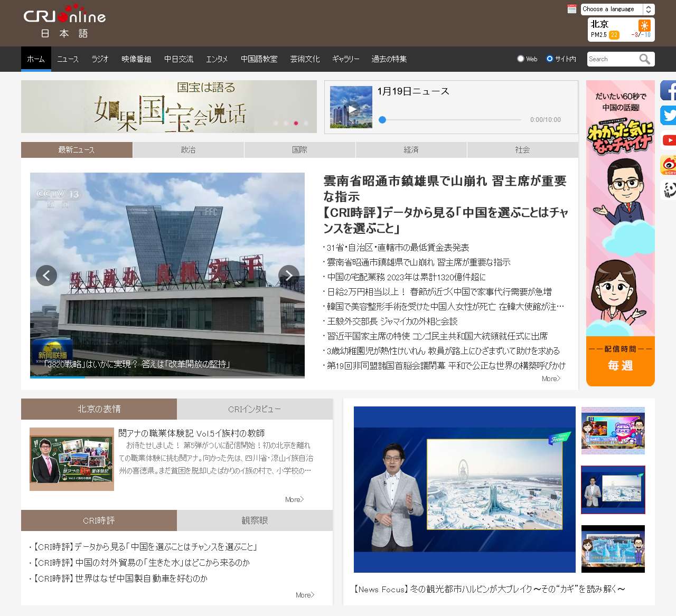The width and height of the screenshot is (676, 616).
Task: Select the highlighted red banner carousel dot
Action: click(x=296, y=123)
